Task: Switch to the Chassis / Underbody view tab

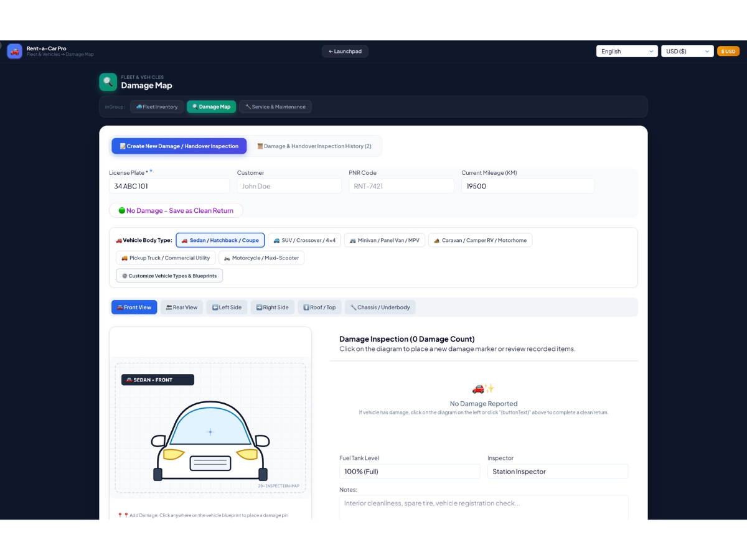Action: pos(380,307)
